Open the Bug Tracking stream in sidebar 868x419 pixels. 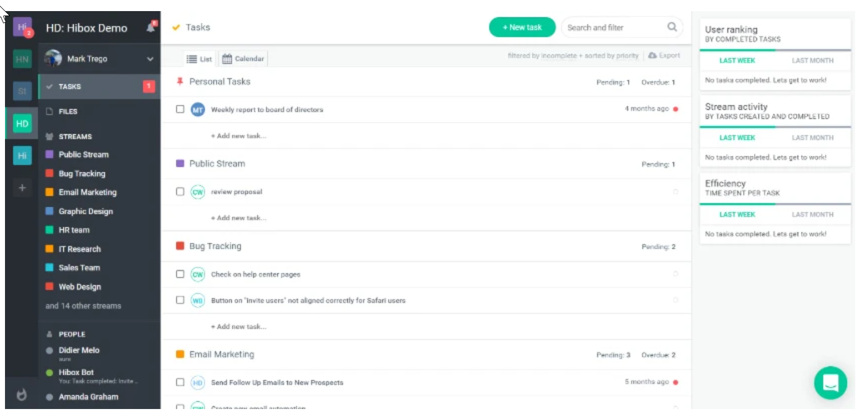82,173
